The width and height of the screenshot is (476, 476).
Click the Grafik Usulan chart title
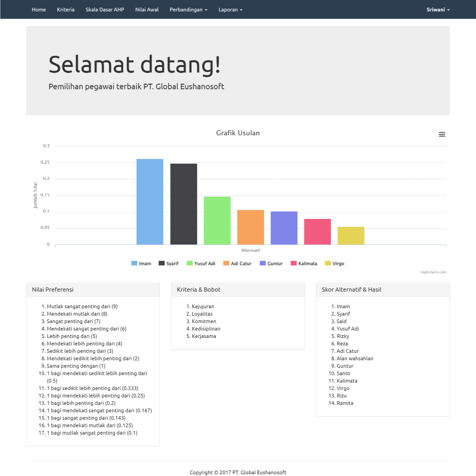238,133
